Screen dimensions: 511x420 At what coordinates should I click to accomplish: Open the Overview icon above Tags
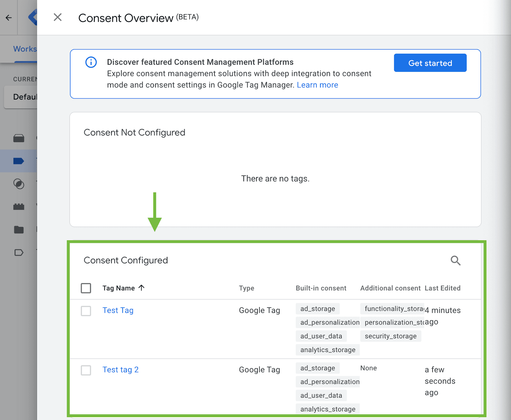coord(19,138)
